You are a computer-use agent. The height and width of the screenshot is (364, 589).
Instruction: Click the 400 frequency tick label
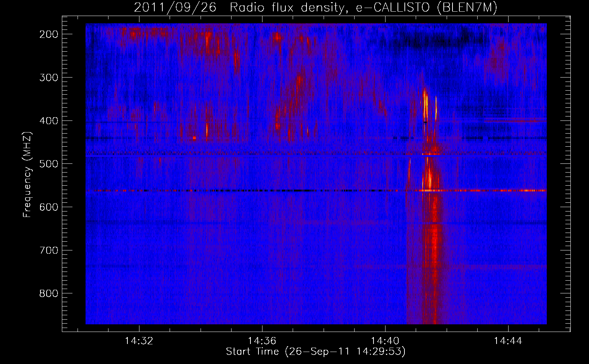(x=48, y=121)
